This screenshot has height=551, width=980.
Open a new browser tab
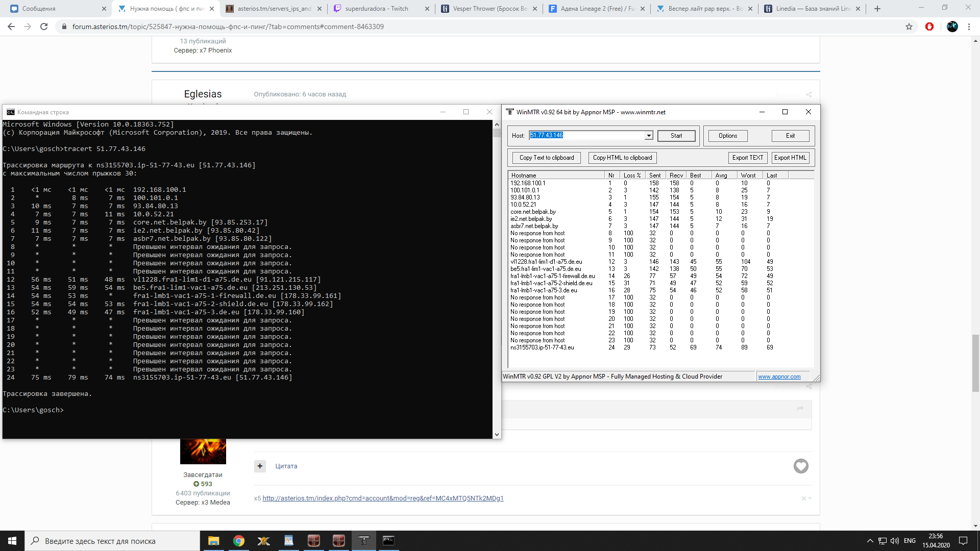click(877, 9)
